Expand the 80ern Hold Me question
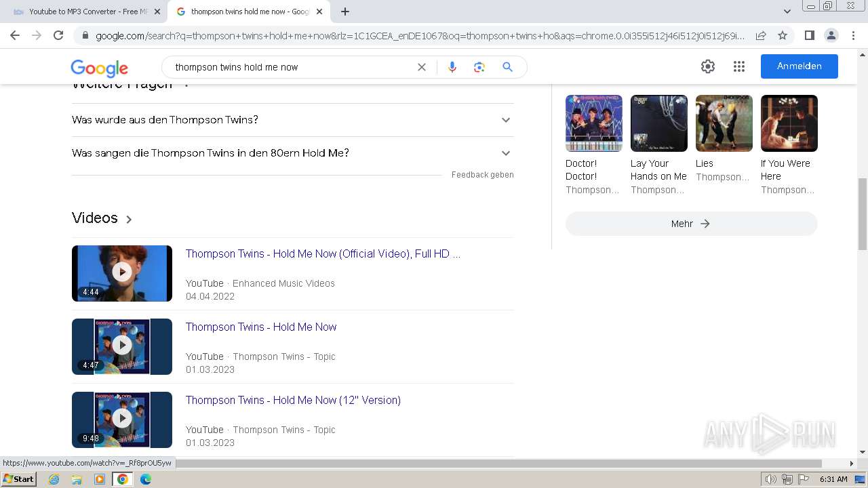 pos(292,153)
